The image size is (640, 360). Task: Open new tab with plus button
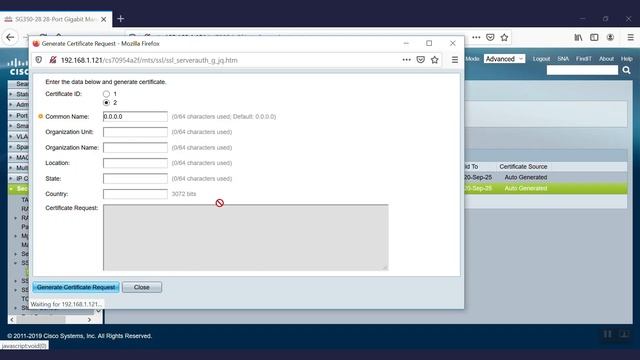coord(120,19)
